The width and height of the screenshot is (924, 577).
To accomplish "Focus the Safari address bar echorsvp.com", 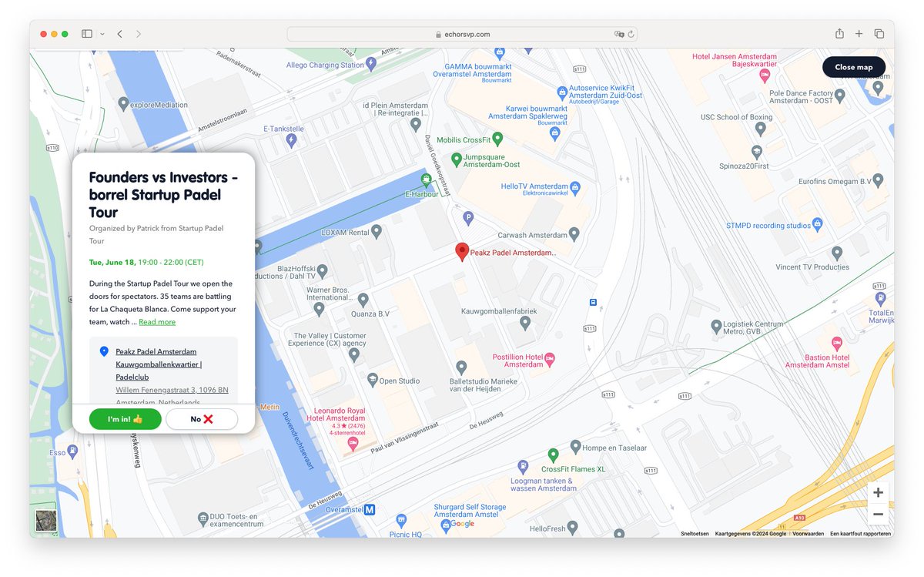I will coord(462,34).
